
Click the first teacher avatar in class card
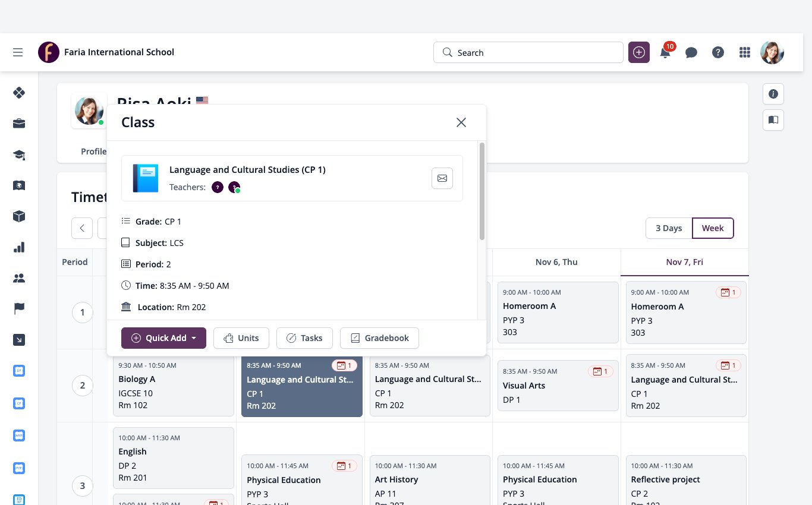(218, 187)
